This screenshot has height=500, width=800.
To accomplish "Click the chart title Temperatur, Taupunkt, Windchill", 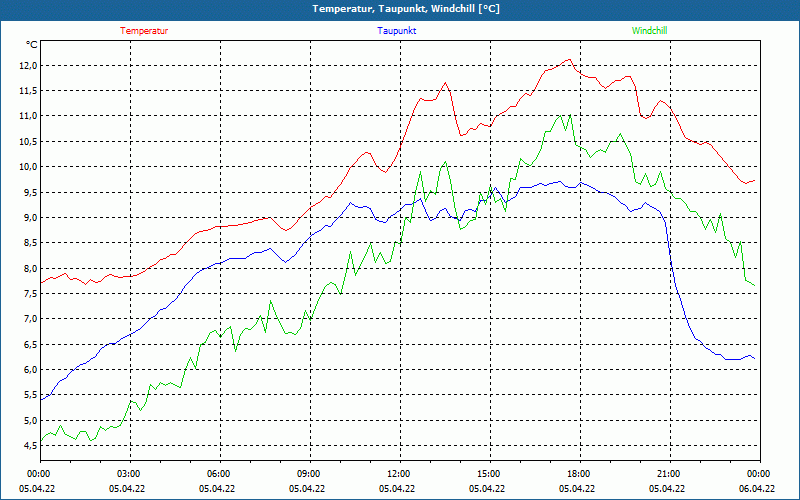I will click(406, 9).
